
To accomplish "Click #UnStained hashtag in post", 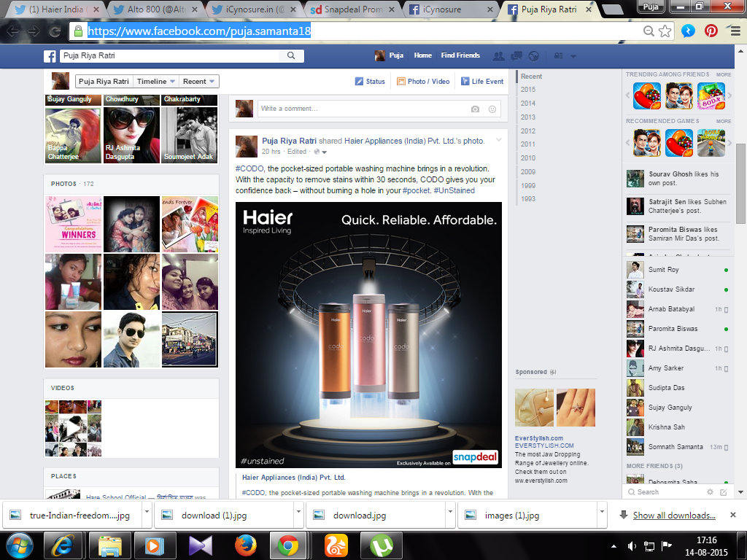I will click(454, 190).
